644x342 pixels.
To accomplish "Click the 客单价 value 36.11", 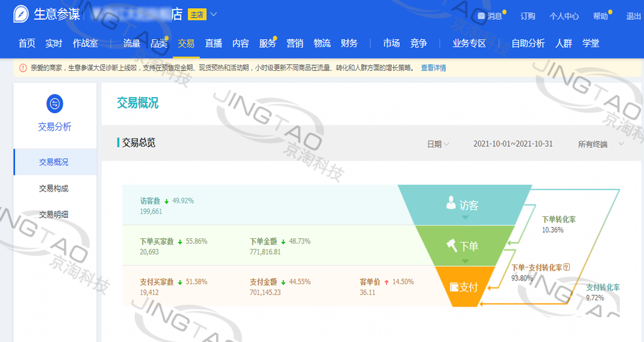I will pos(367,292).
